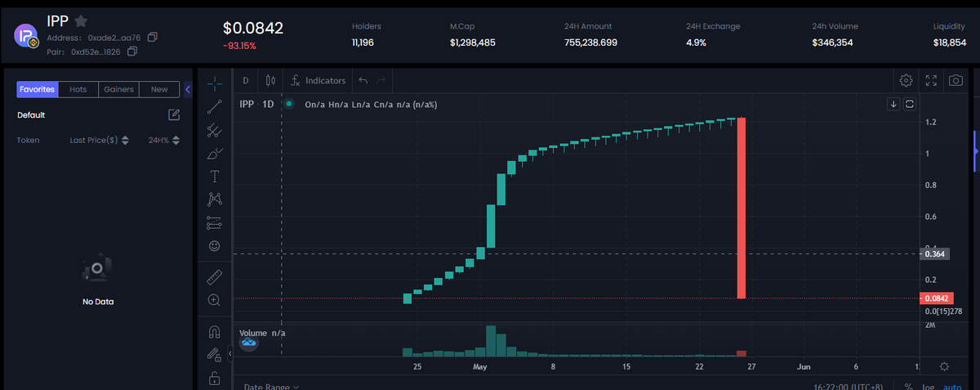The width and height of the screenshot is (980, 390).
Task: Switch to the Hots tab
Action: 78,89
